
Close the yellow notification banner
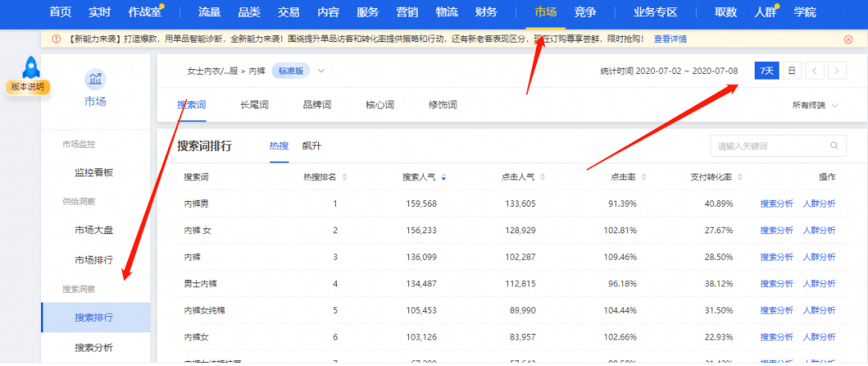pyautogui.click(x=849, y=39)
